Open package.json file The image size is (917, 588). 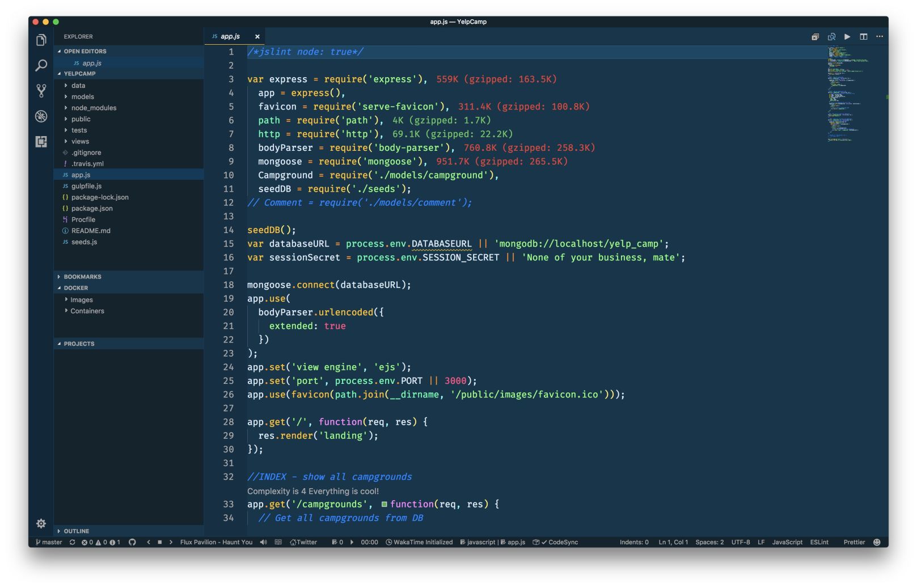(129, 209)
